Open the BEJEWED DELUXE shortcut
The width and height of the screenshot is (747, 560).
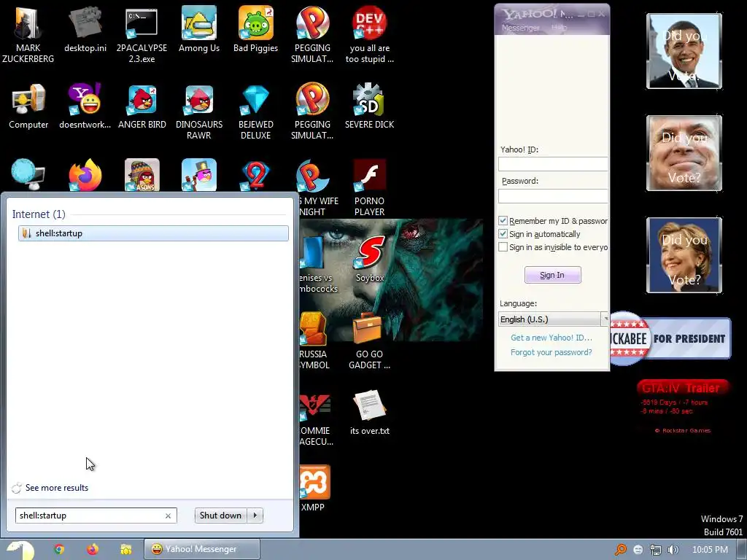(x=256, y=111)
